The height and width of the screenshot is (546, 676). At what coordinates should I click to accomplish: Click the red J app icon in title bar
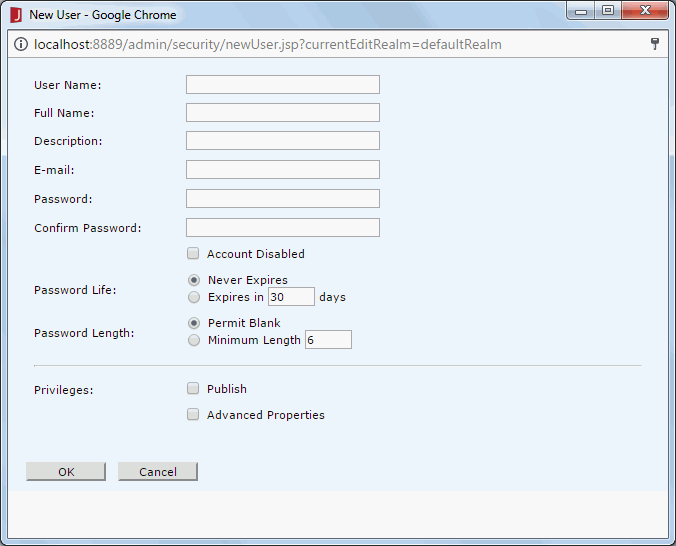[x=16, y=15]
